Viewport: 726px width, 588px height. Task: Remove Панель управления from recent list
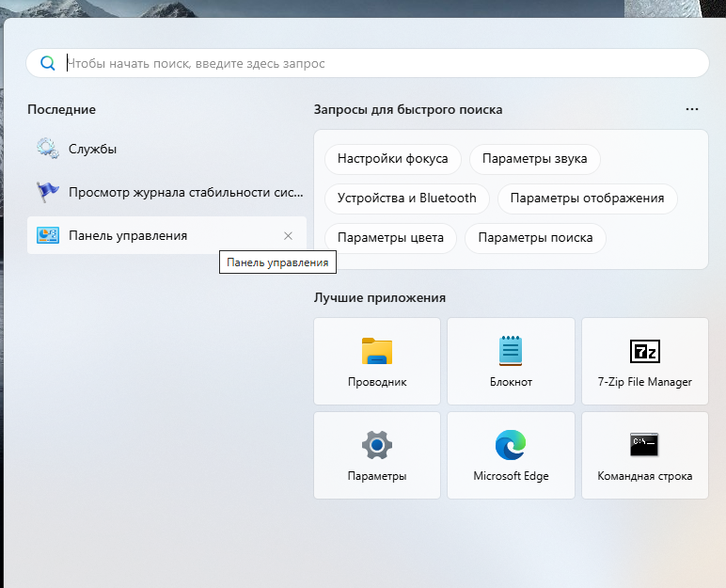pos(288,236)
